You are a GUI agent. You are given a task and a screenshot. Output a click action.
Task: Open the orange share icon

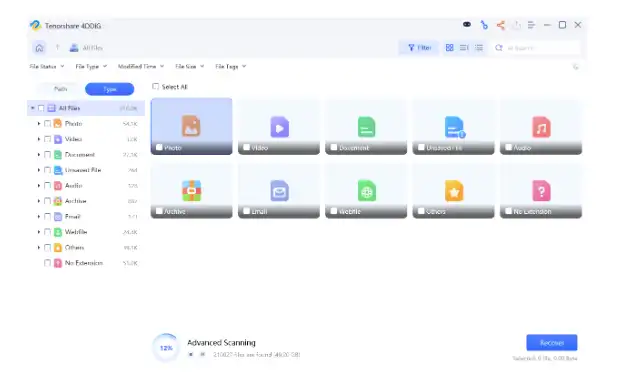click(x=501, y=25)
